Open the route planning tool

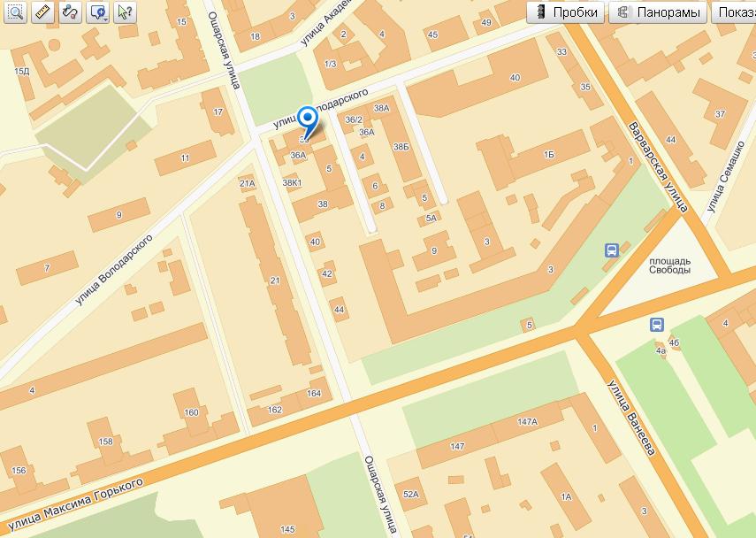(x=71, y=12)
